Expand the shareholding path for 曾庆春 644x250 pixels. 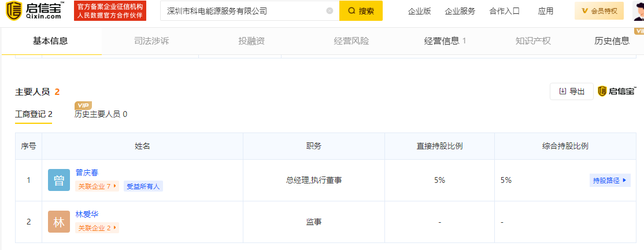tap(609, 181)
